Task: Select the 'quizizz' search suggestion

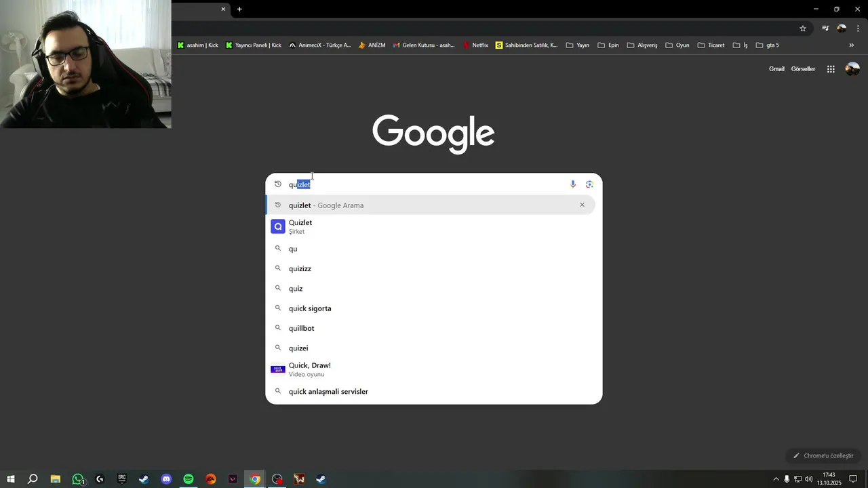Action: tap(433, 268)
